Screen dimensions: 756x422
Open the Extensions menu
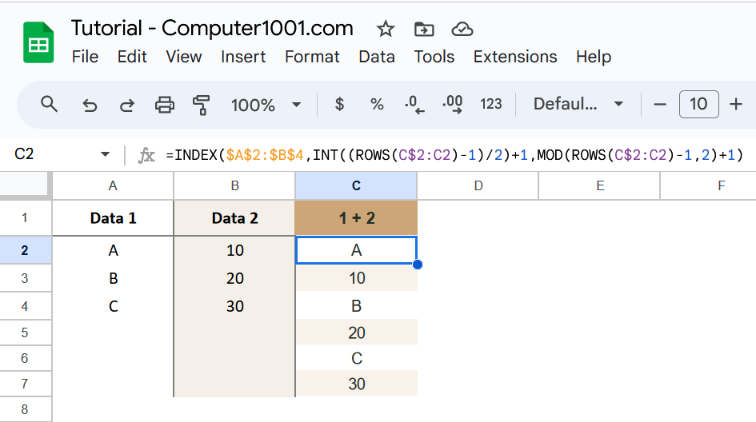tap(515, 57)
